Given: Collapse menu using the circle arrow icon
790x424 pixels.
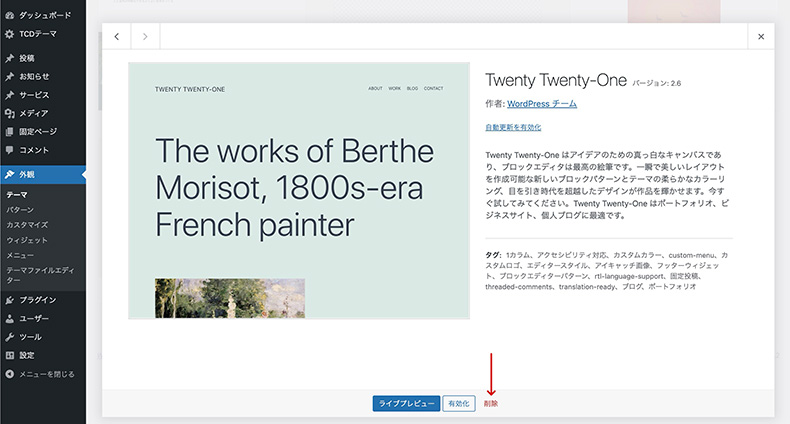Looking at the screenshot, I should pos(10,374).
